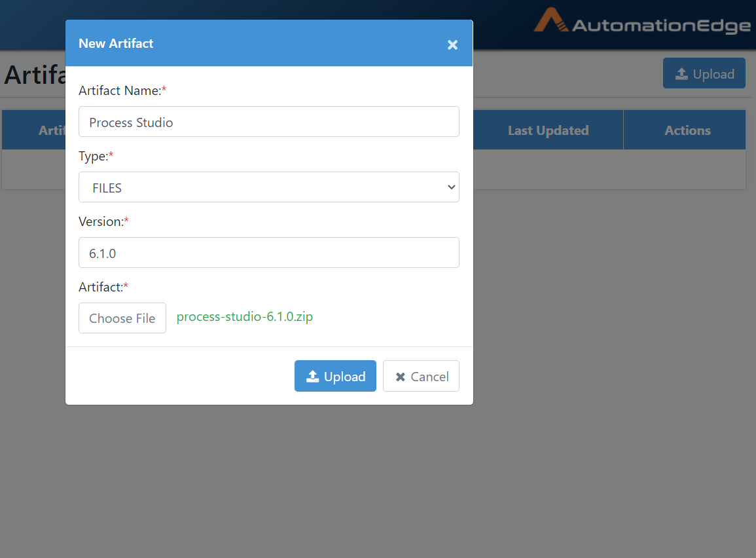The height and width of the screenshot is (558, 756).
Task: Click the AutomationEdge logo
Action: 642,22
